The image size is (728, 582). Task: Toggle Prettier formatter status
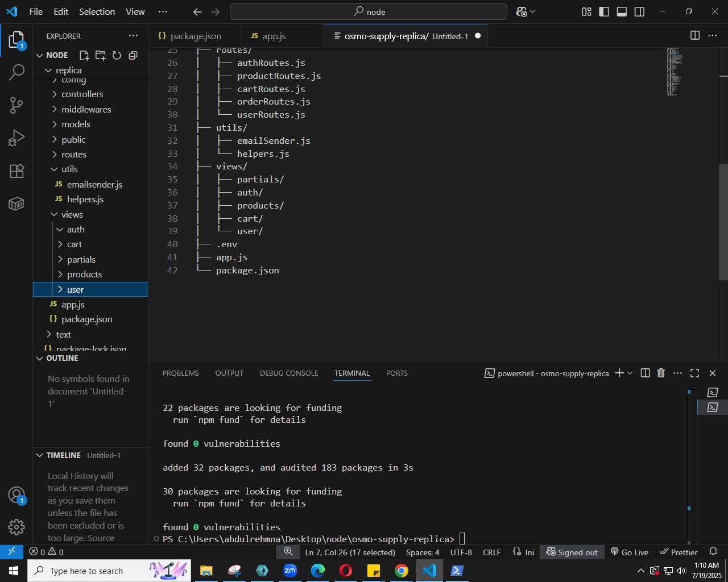click(678, 552)
